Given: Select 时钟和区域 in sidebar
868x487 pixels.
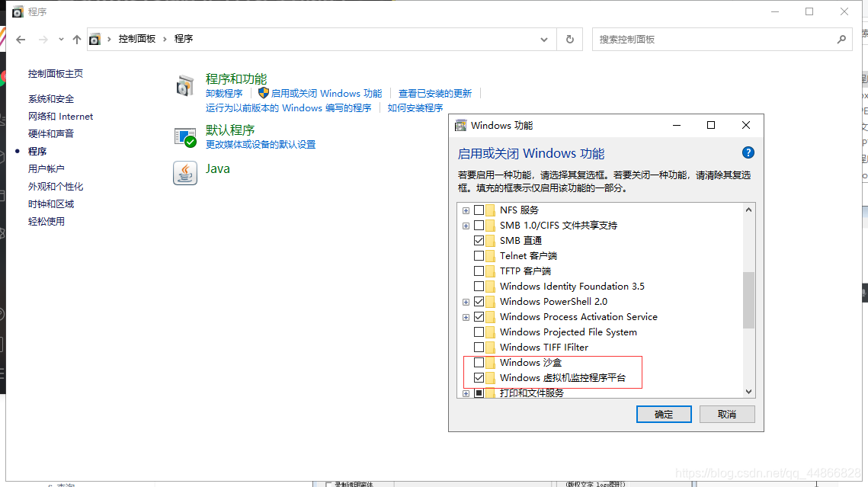Looking at the screenshot, I should click(x=51, y=204).
